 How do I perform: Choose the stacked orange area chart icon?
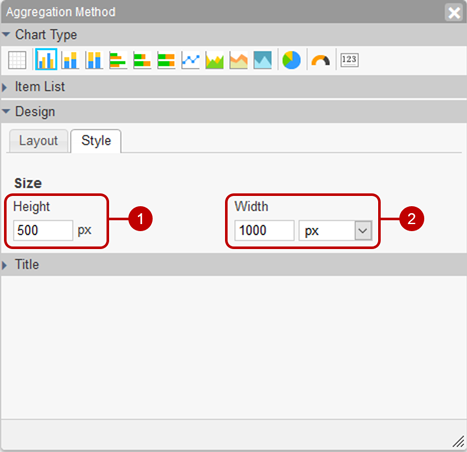[x=238, y=60]
